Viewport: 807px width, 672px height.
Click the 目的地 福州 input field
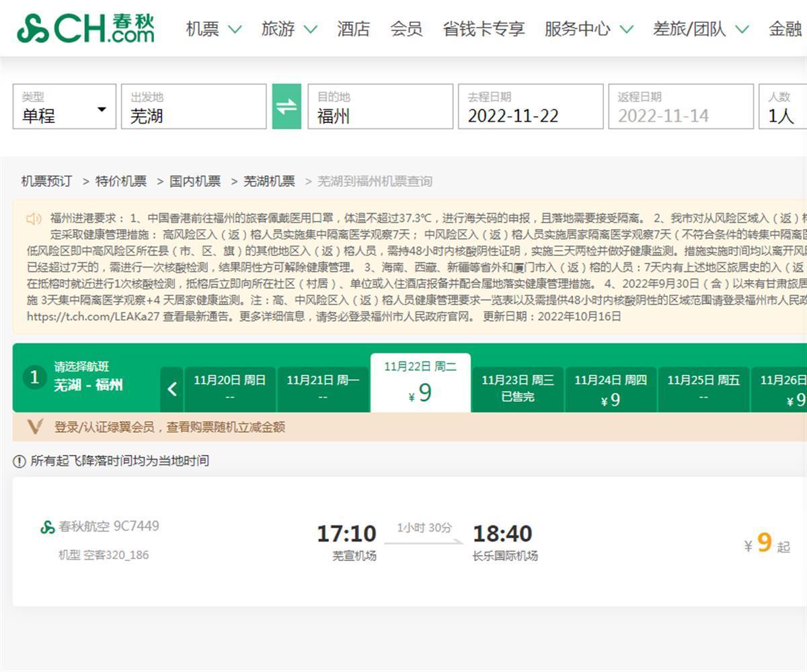(x=380, y=107)
